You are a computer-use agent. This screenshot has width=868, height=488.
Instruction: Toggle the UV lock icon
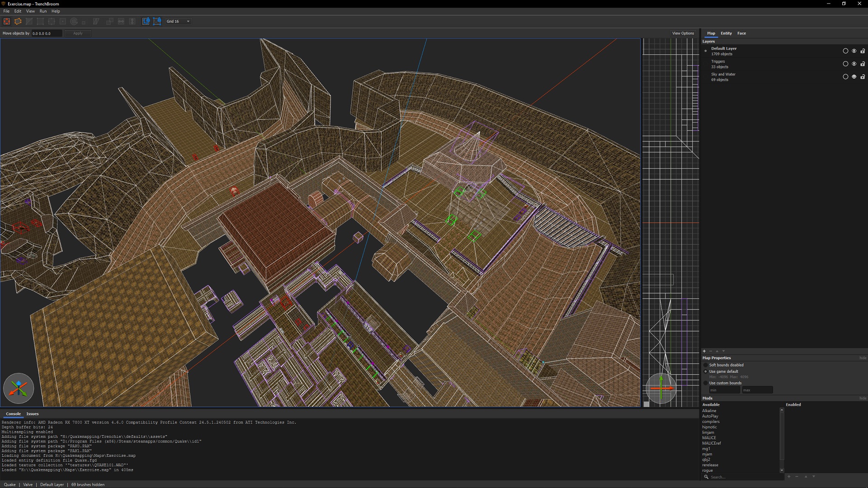pos(157,21)
